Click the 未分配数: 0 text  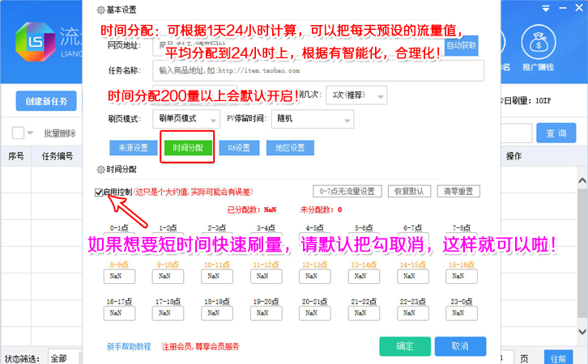(x=321, y=210)
